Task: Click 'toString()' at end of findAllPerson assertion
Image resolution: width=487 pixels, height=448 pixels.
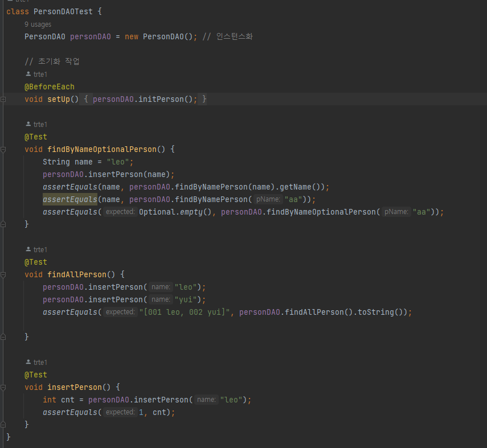Action: (x=380, y=312)
